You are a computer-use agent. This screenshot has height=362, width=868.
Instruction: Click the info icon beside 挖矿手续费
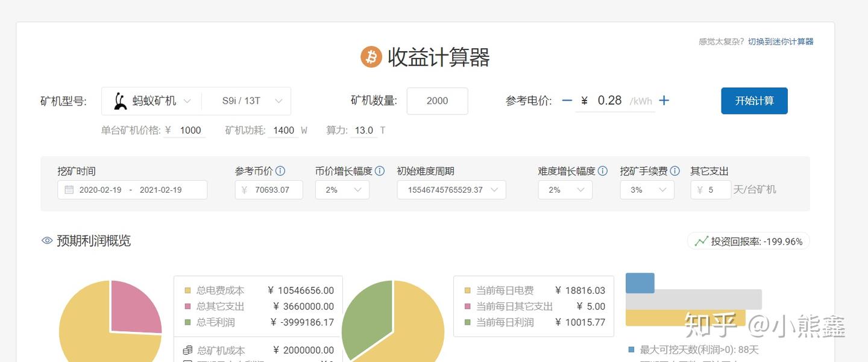coord(676,170)
